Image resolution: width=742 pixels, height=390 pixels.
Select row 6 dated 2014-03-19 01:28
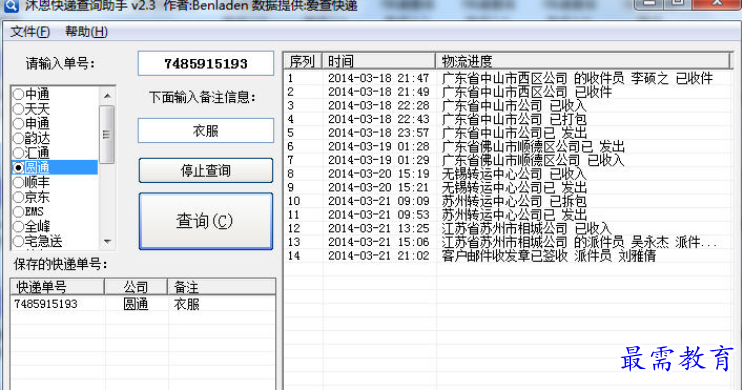tap(508, 147)
